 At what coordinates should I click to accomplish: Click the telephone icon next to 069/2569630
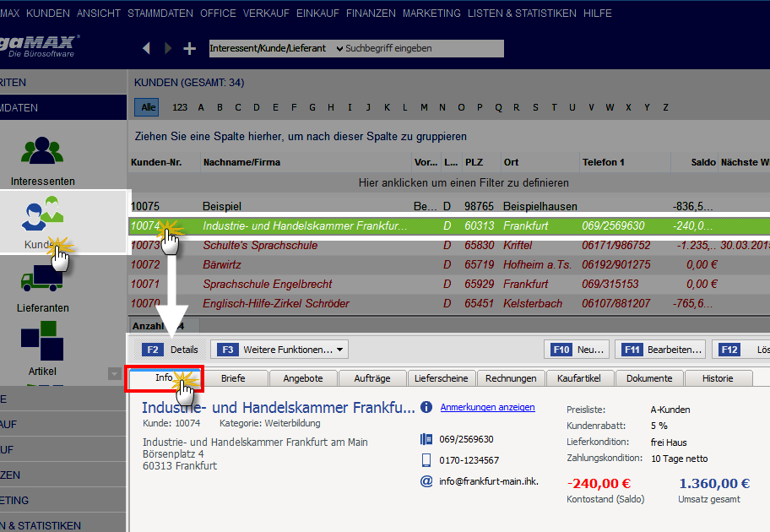[426, 438]
